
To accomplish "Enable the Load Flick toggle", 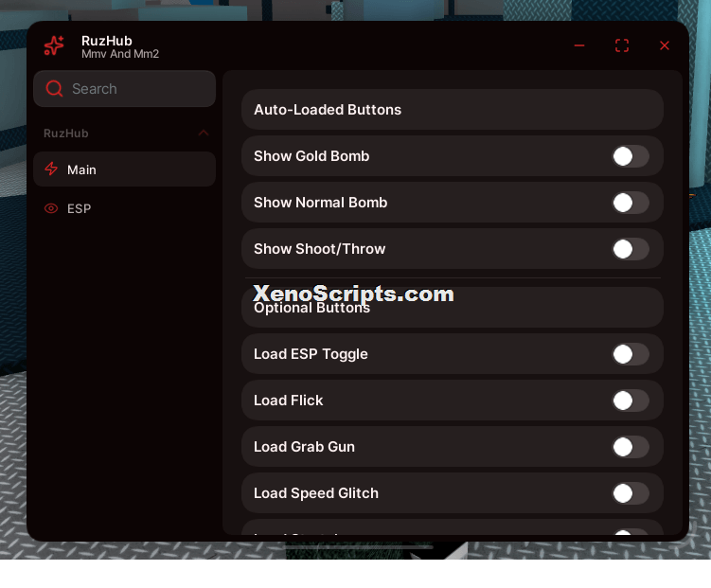I will pos(631,401).
